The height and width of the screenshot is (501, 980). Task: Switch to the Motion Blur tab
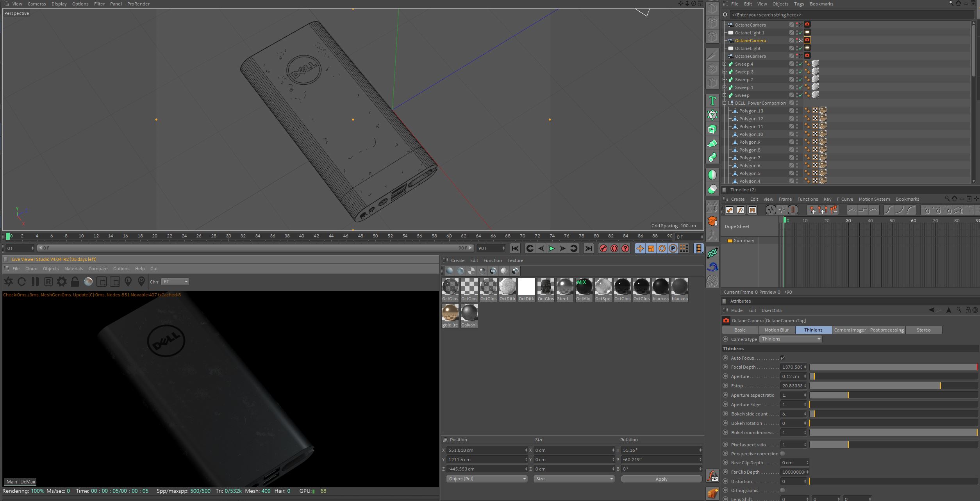777,330
